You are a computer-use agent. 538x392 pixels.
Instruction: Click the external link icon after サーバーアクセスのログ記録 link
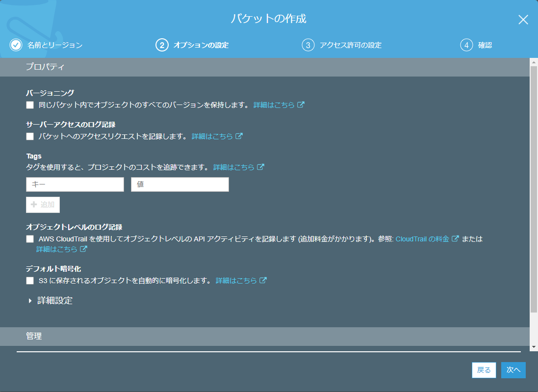239,136
